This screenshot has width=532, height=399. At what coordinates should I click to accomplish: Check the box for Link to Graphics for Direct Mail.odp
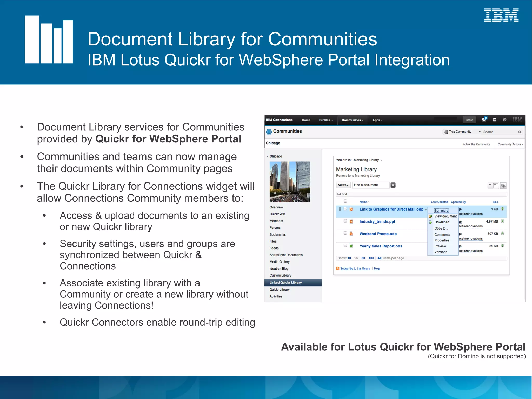(x=345, y=208)
